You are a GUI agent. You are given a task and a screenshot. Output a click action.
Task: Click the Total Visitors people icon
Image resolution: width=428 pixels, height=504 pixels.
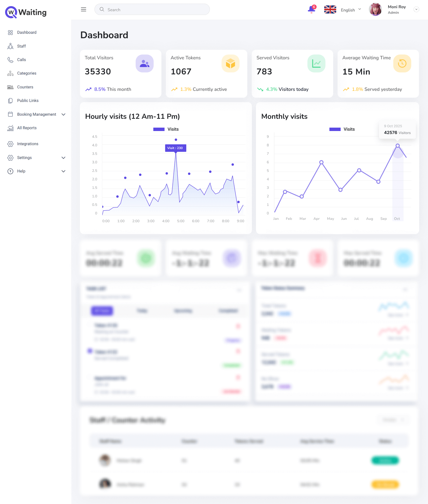coord(144,64)
